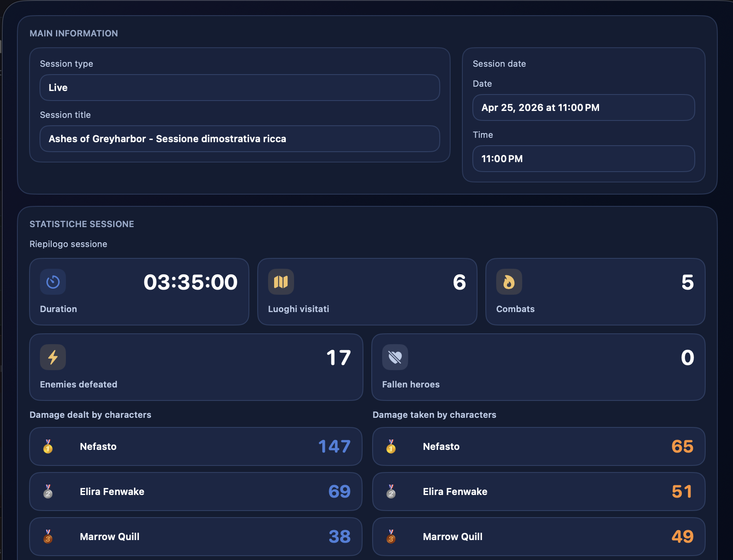Select the Enemies defeated count 17
This screenshot has height=560, width=733.
pyautogui.click(x=338, y=357)
